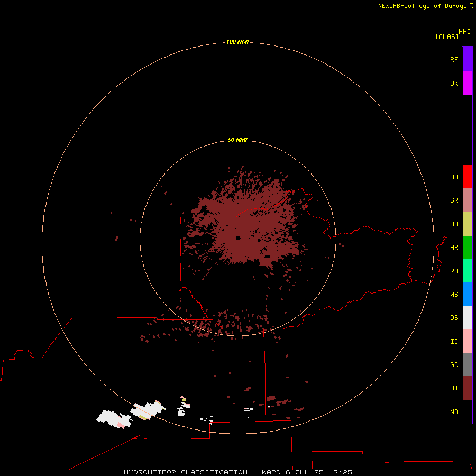Click the HR legend label
Image resolution: width=476 pixels, height=476 pixels.
454,248
